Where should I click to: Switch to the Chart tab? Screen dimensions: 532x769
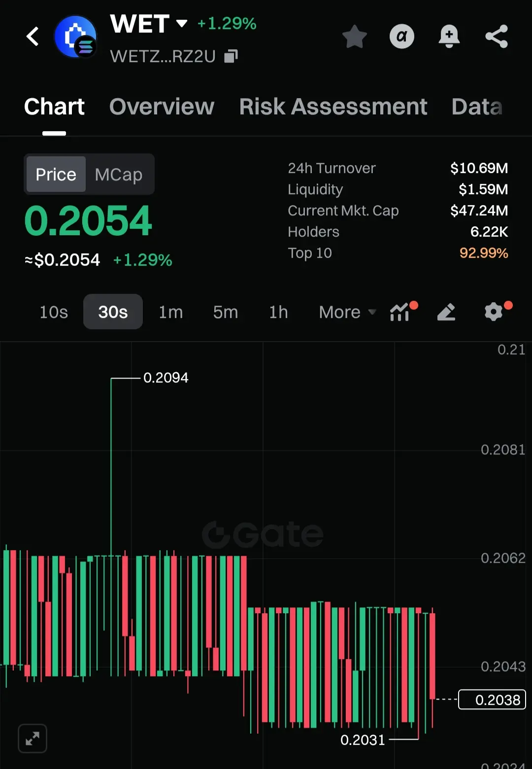(54, 106)
